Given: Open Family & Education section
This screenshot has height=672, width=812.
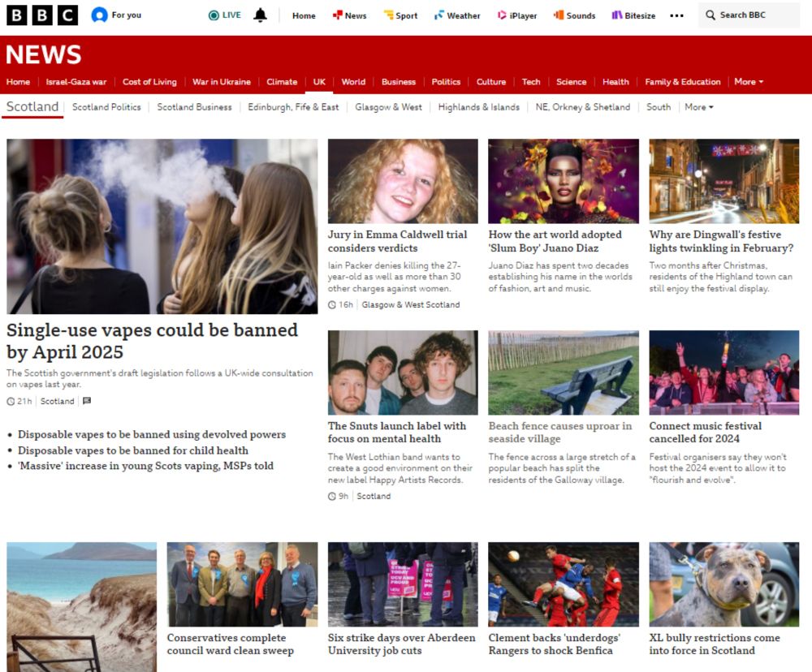Looking at the screenshot, I should (x=683, y=82).
